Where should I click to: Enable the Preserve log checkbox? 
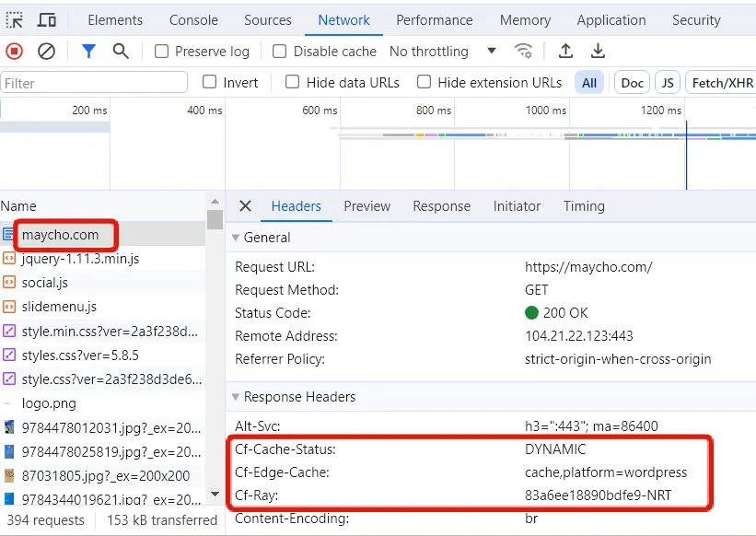tap(162, 52)
